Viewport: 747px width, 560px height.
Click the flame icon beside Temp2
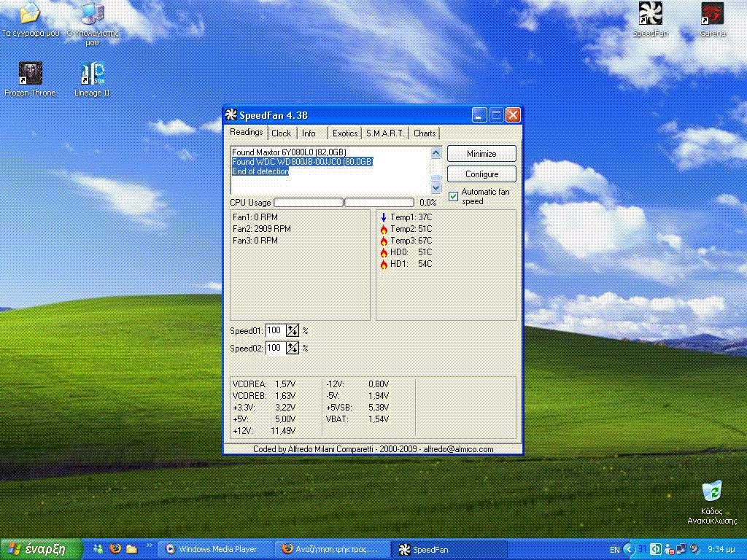[384, 229]
